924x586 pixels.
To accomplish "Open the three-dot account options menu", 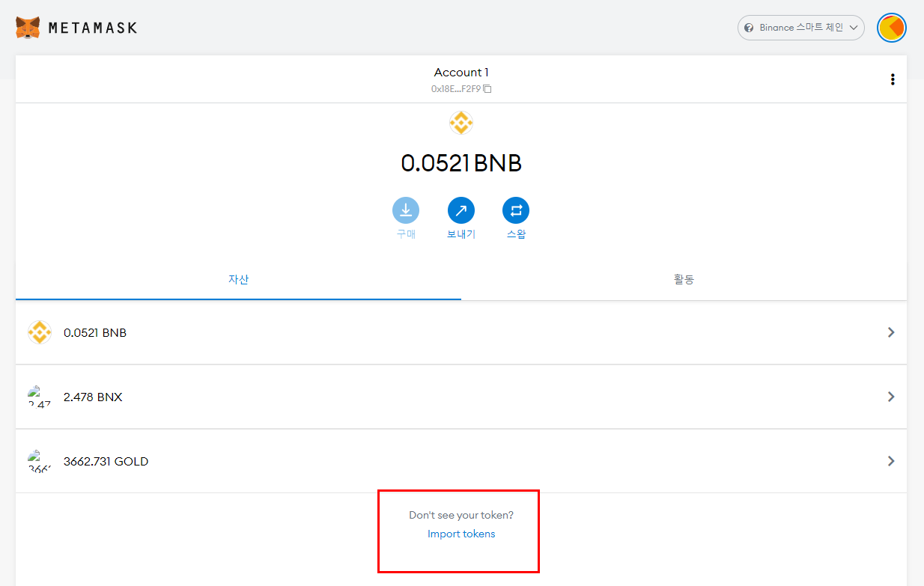I will click(893, 79).
